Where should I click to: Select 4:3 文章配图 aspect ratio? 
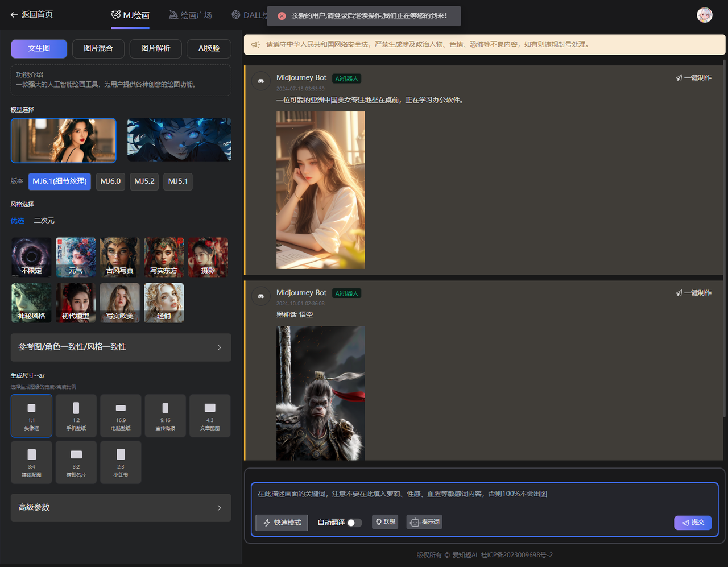(210, 416)
